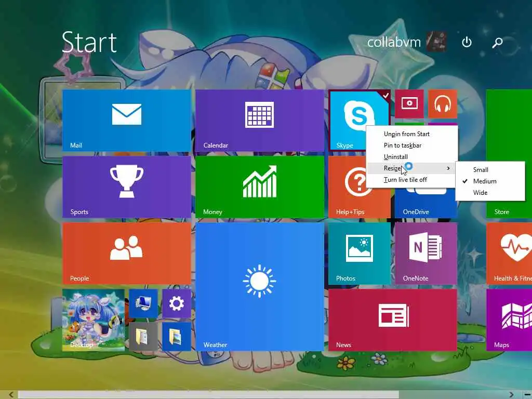The image size is (532, 399).
Task: Launch the OneNote tile
Action: coord(426,253)
